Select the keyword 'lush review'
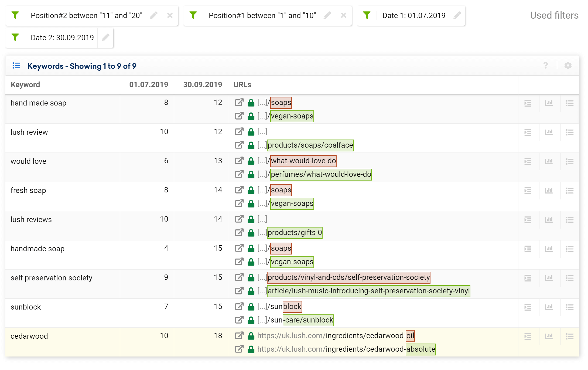The image size is (588, 370). [29, 132]
